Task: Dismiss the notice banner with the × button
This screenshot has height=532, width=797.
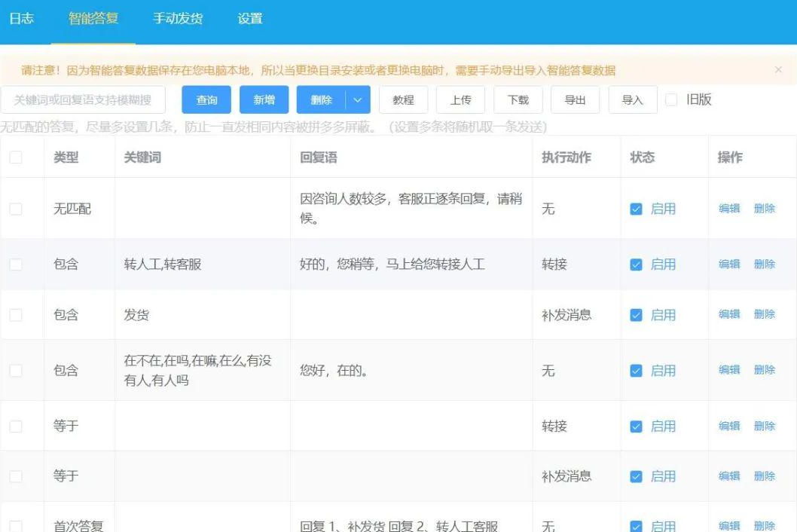Action: point(778,69)
